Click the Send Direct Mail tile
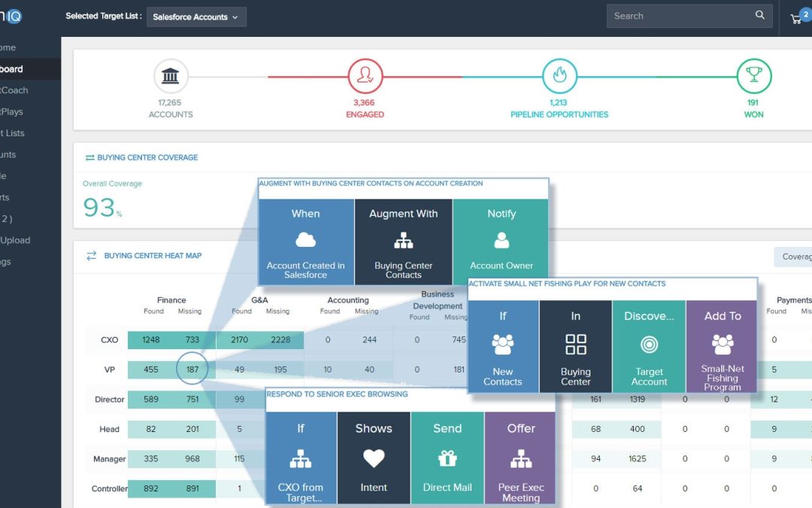 click(447, 458)
